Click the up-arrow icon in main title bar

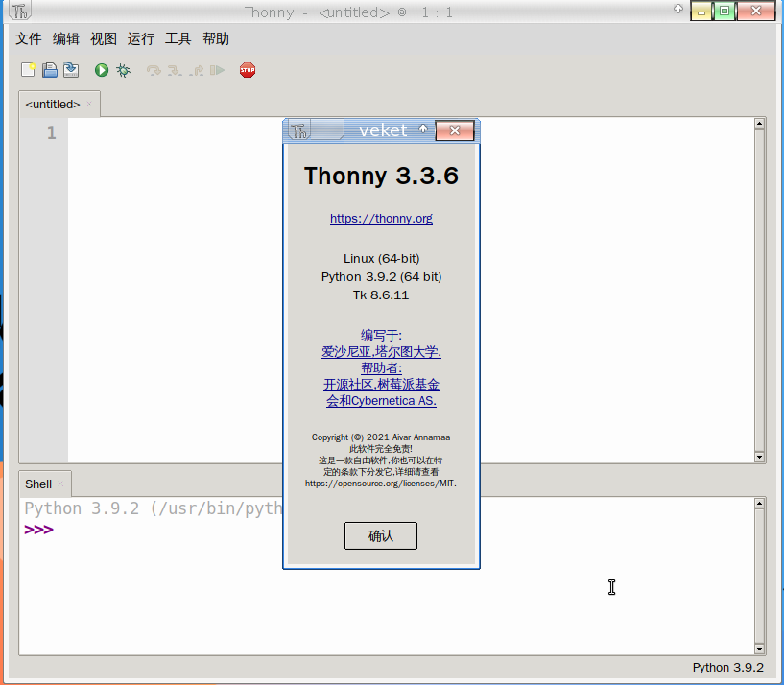[678, 9]
